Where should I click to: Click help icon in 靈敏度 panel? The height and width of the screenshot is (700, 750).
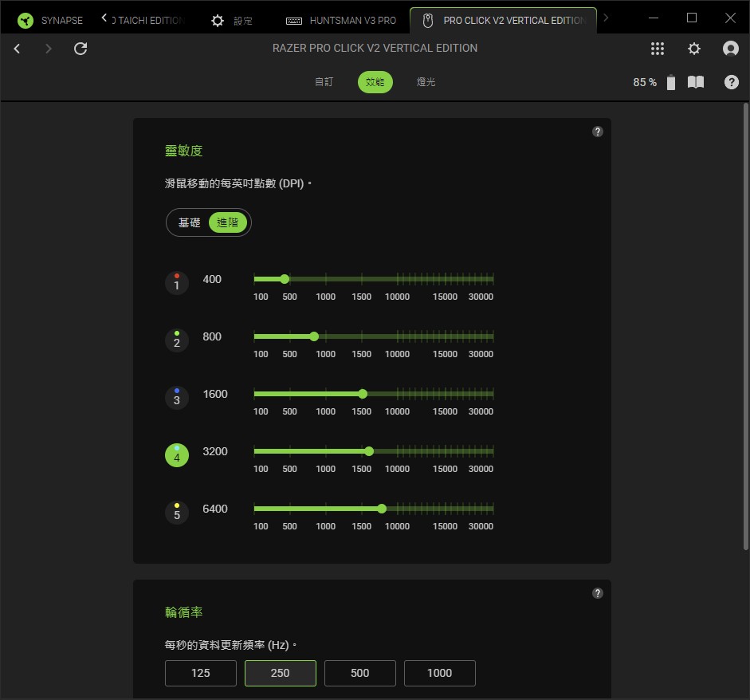598,132
